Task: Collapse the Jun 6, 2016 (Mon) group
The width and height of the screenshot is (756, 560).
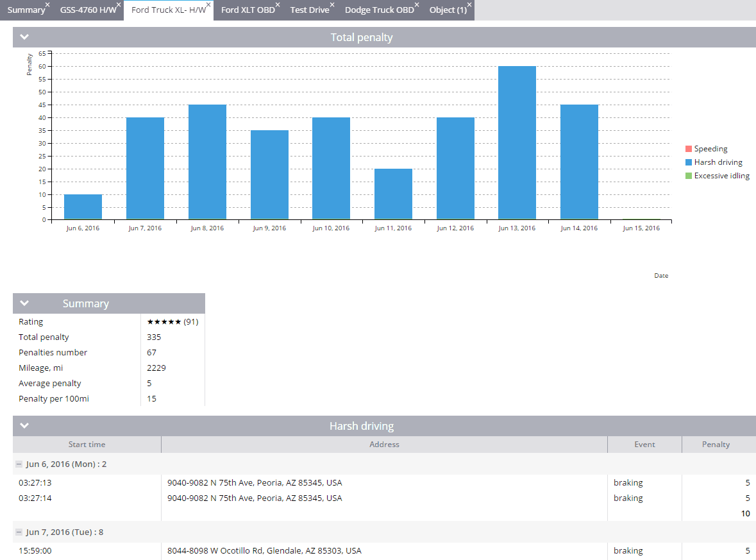Action: [19, 464]
